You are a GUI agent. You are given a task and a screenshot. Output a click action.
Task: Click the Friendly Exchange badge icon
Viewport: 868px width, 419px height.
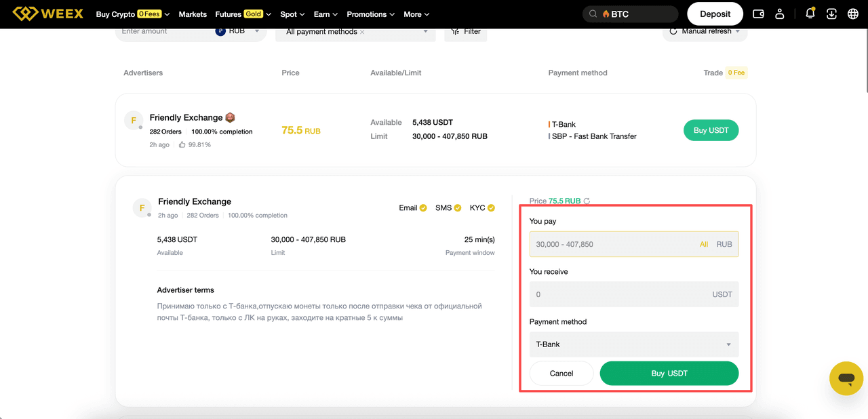click(230, 117)
